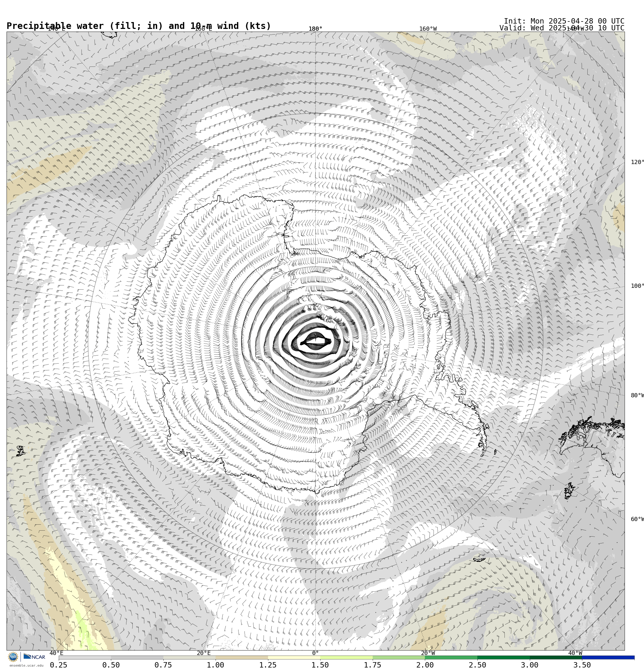Pick the light green 1.75–2.00 colorbar segment
Screen dimensions: 644x669
(399, 657)
